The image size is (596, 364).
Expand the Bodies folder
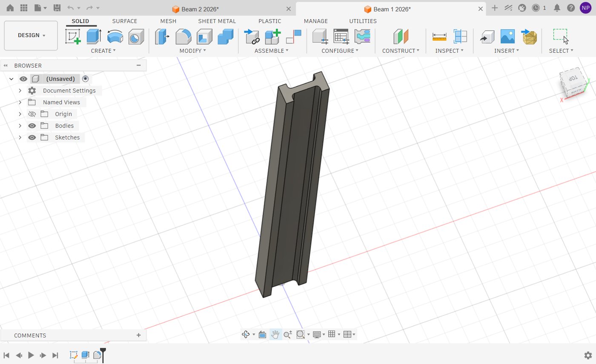(x=20, y=126)
